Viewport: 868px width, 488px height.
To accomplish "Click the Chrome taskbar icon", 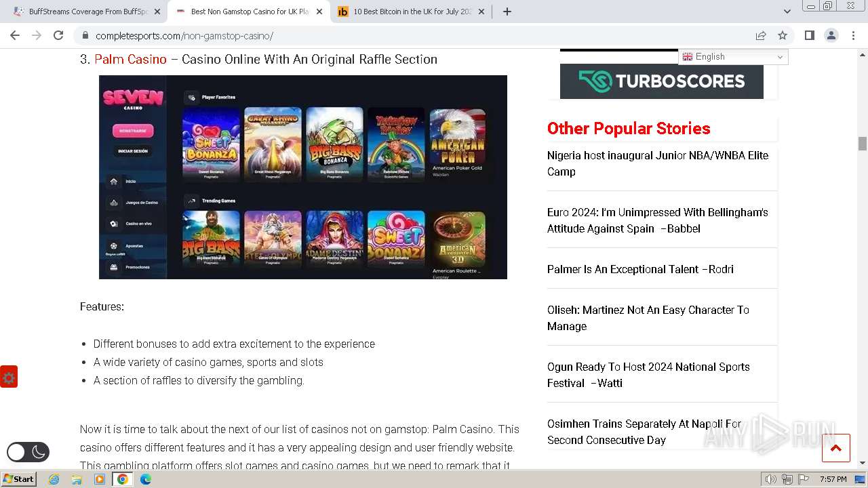I will [x=123, y=479].
